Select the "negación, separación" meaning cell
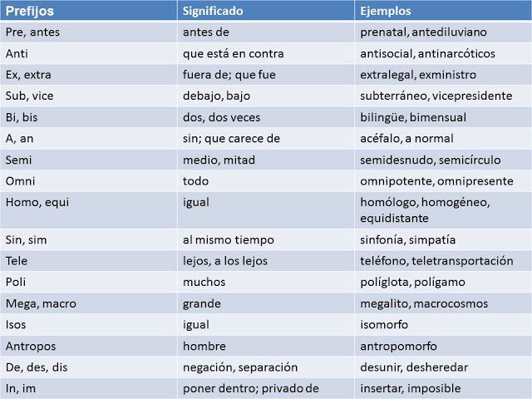 tap(239, 367)
